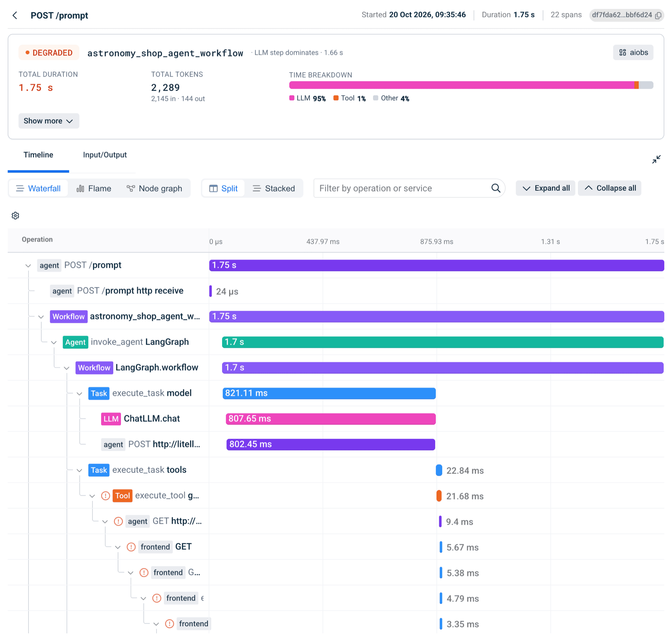Collapse execute_task model row
This screenshot has height=641, width=672.
point(79,394)
